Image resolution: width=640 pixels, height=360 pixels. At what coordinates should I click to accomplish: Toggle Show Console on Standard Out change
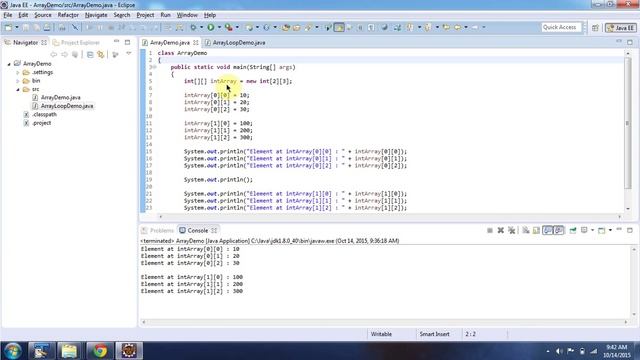click(548, 231)
